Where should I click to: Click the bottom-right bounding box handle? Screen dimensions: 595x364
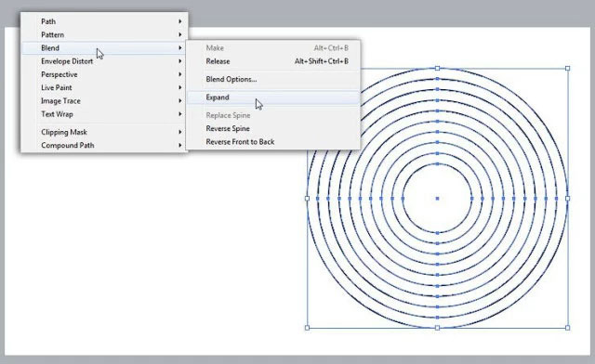568,328
